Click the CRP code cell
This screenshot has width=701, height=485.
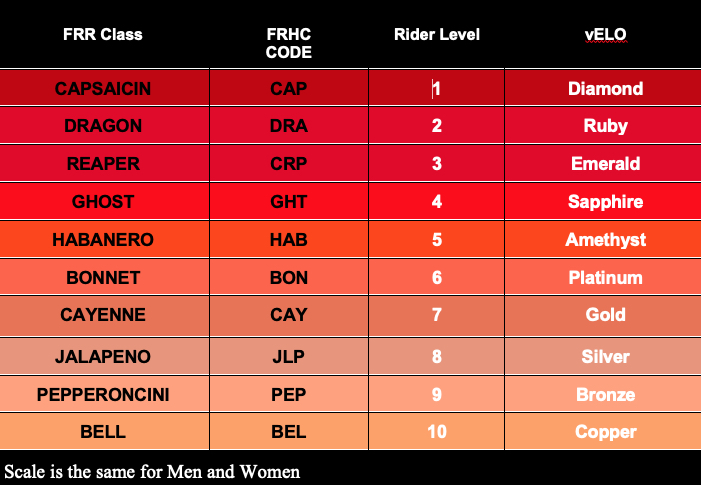point(289,164)
